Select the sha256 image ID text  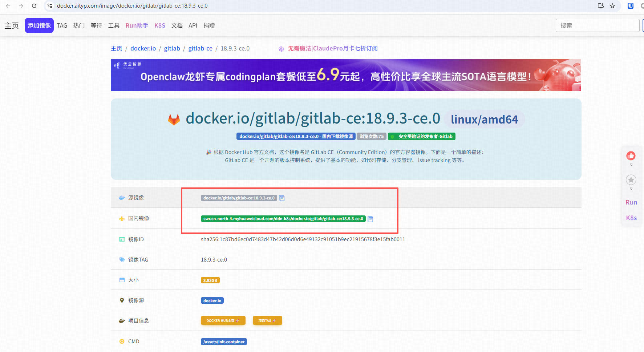(x=303, y=239)
